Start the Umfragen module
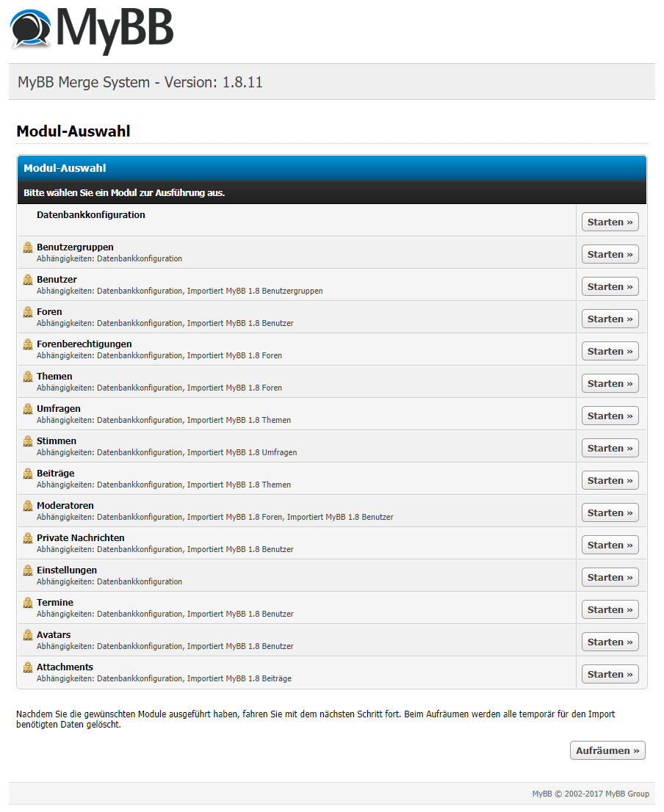Viewport: 664px width, 812px height. coord(610,416)
